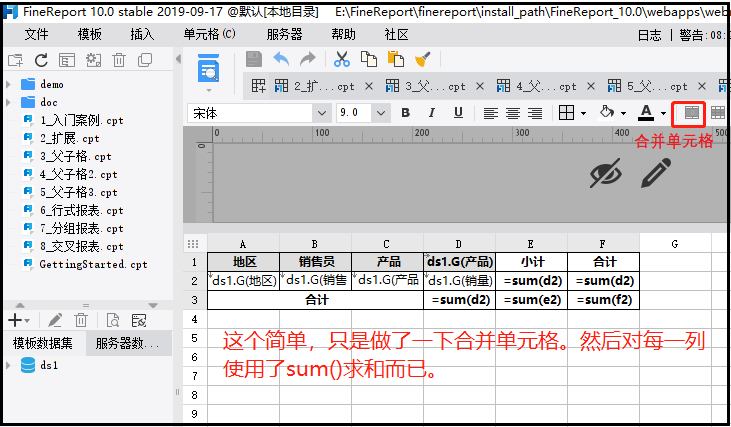Image resolution: width=731 pixels, height=427 pixels.
Task: Open the fill color dropdown arrow
Action: (623, 113)
